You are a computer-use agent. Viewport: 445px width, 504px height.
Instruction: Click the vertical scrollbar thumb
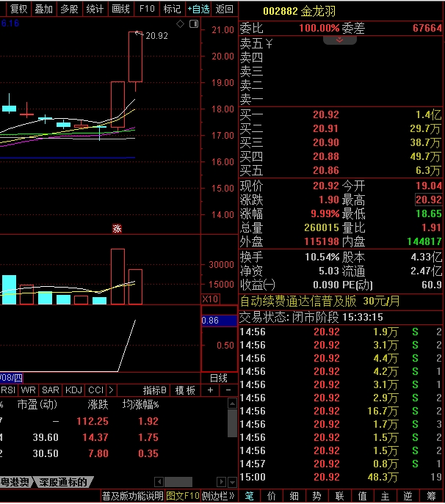(x=232, y=423)
